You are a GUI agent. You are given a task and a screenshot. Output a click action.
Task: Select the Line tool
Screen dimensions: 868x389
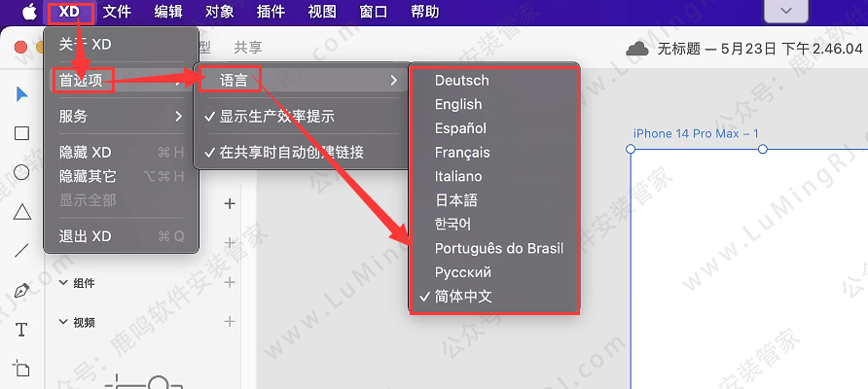click(21, 251)
